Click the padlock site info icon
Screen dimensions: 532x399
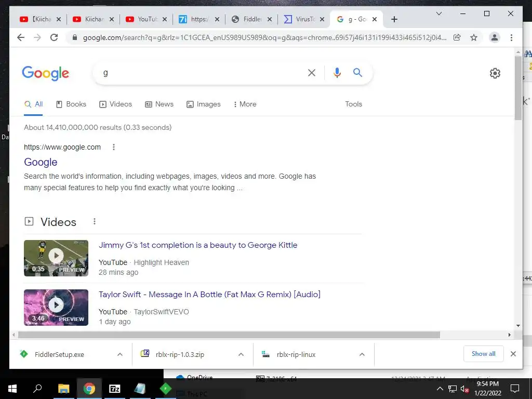(75, 37)
